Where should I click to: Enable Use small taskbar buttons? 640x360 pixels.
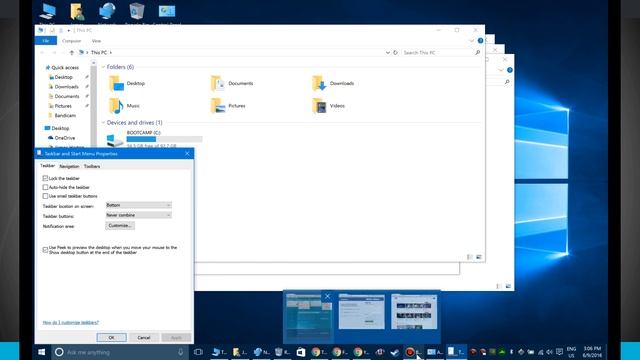coord(45,196)
